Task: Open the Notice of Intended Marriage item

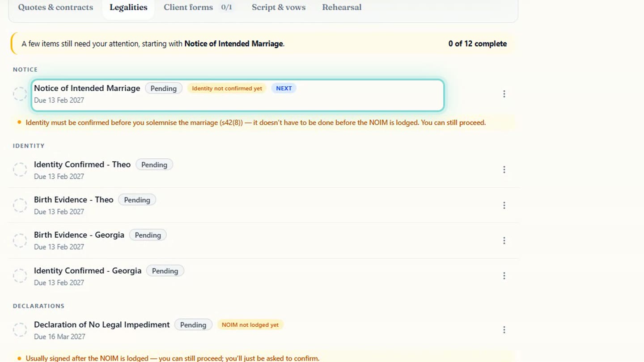Action: pos(237,95)
